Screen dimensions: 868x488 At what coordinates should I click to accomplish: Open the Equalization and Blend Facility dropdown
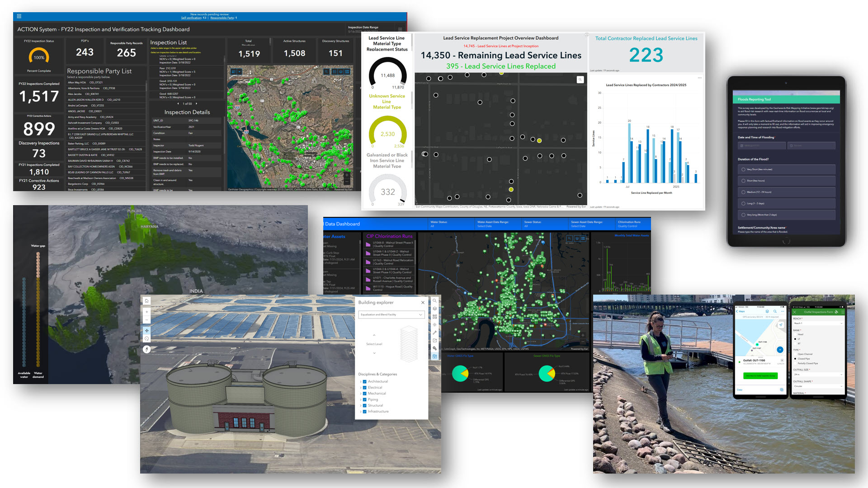point(391,314)
